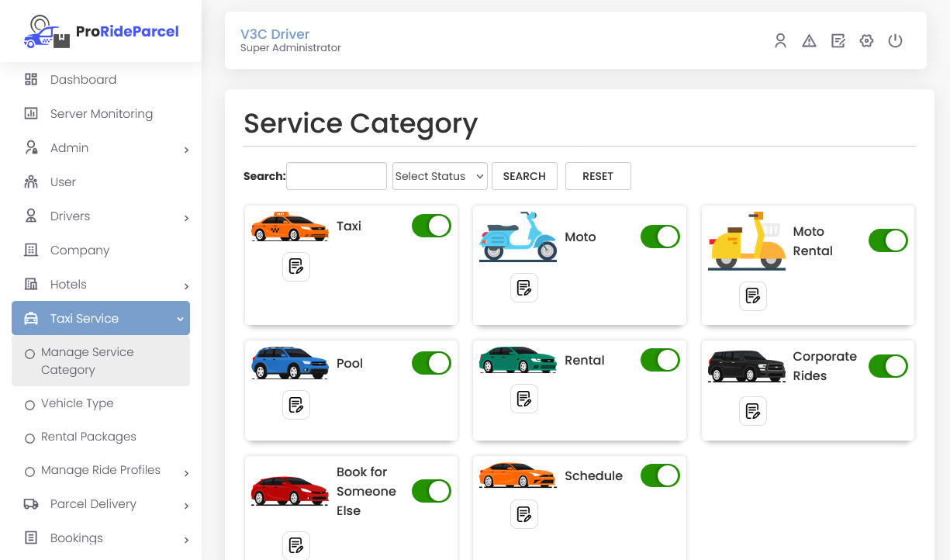
Task: Open the edit icon for Moto category
Action: click(524, 288)
